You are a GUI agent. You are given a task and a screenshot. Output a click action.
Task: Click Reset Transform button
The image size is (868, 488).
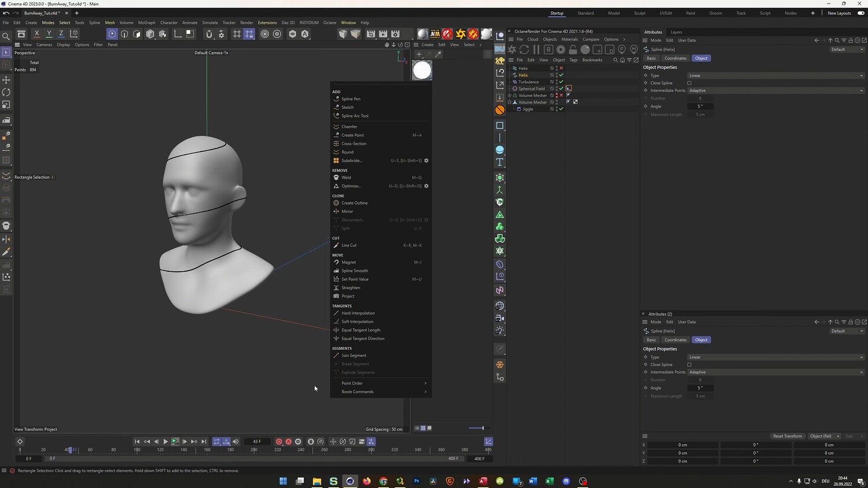pos(788,436)
